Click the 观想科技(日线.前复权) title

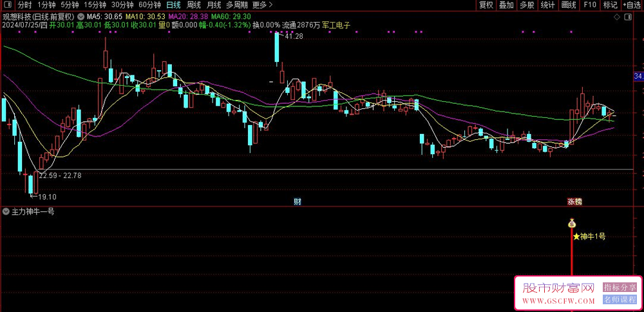pyautogui.click(x=38, y=17)
